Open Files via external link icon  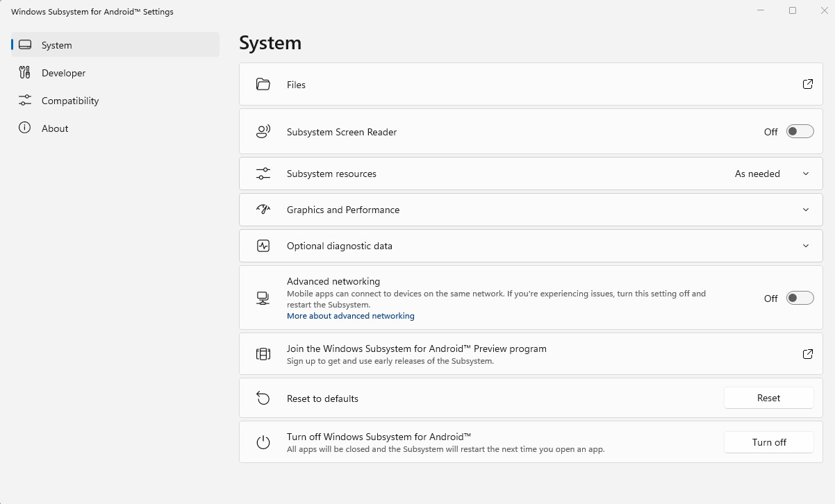coord(807,84)
